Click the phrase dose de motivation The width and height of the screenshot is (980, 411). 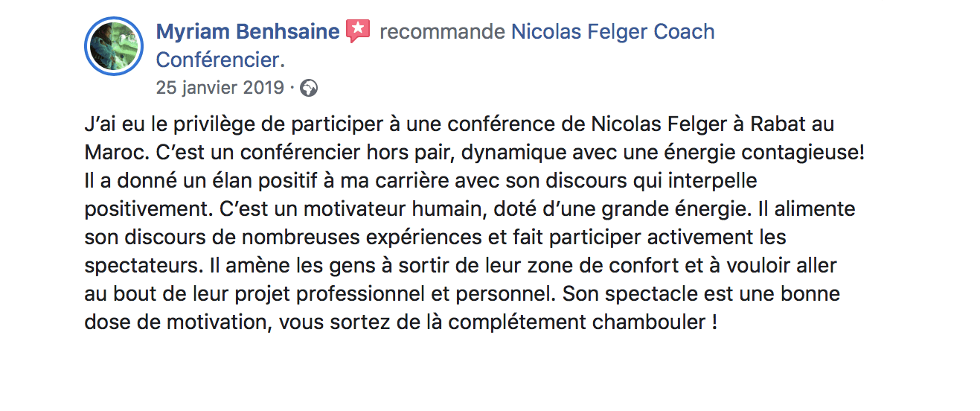coord(177,322)
